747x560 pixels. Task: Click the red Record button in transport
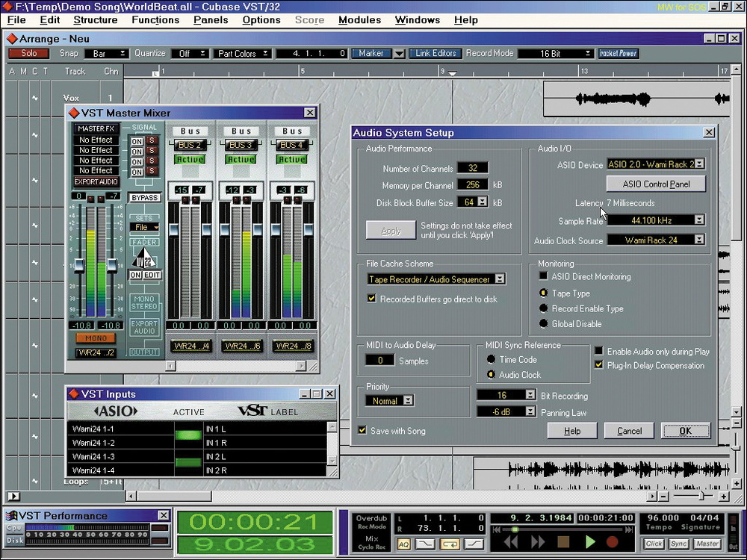pyautogui.click(x=613, y=543)
